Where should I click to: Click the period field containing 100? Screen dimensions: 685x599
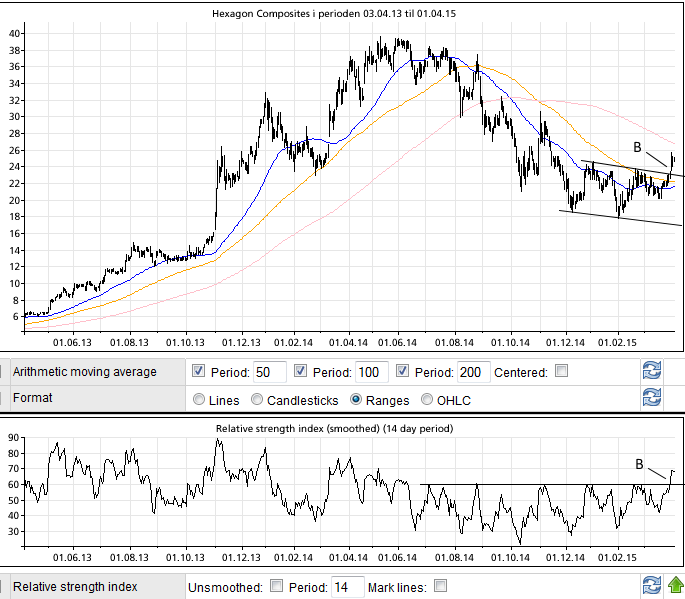[x=372, y=372]
